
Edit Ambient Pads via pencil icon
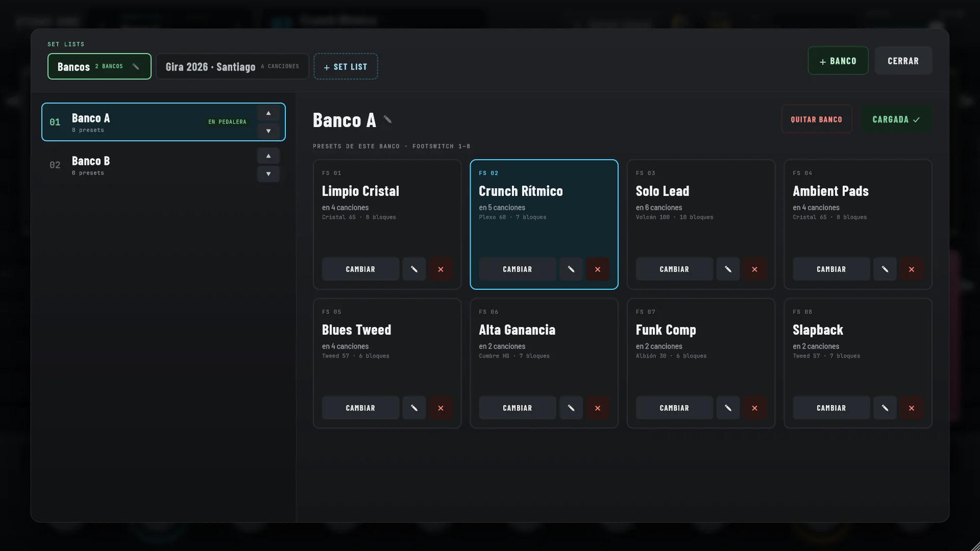(x=885, y=269)
